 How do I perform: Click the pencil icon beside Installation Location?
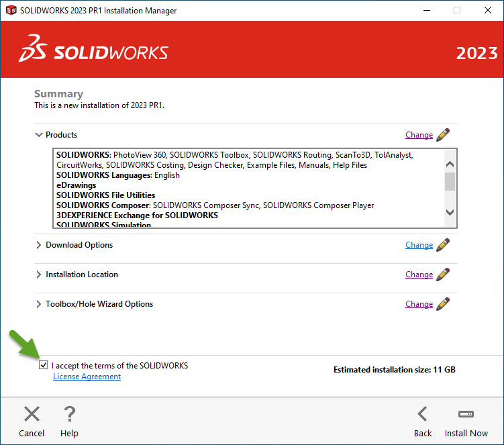pos(443,275)
